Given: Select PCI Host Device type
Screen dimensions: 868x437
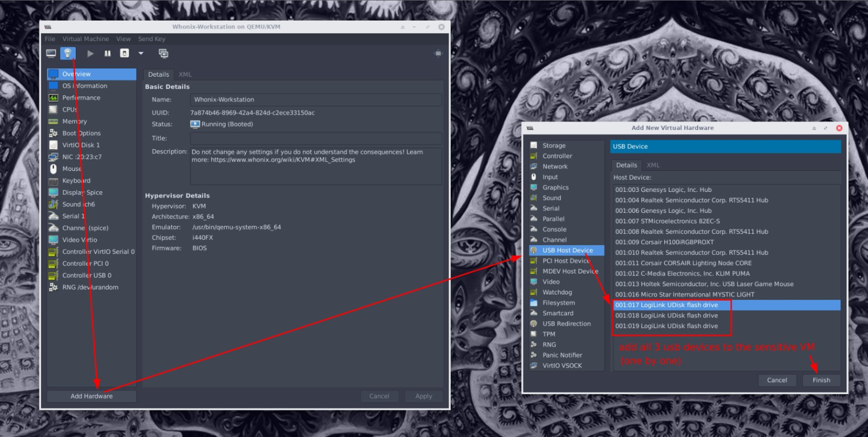Looking at the screenshot, I should (x=566, y=261).
